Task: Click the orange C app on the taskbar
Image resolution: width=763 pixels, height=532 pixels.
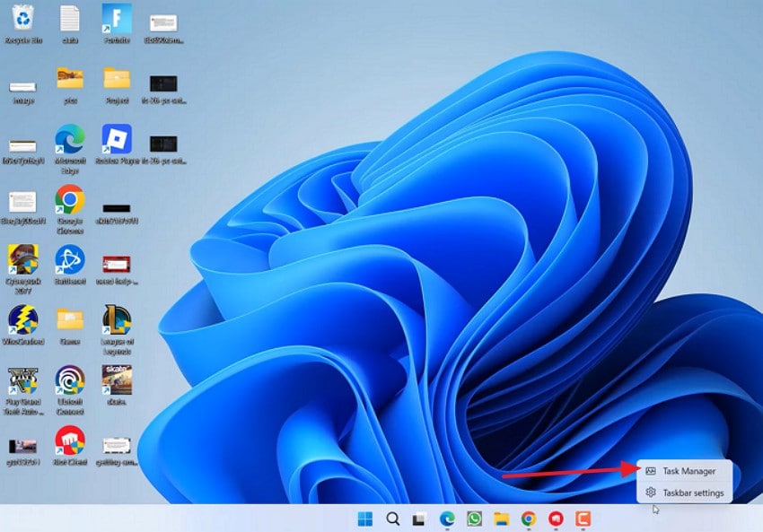Action: (583, 519)
